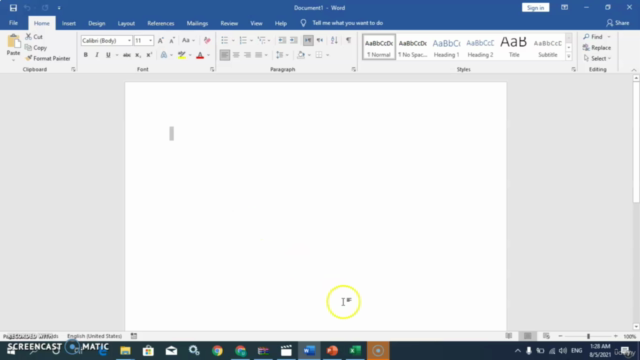Toggle Underline formatting
Viewport: 640px width, 360px height.
click(x=108, y=55)
